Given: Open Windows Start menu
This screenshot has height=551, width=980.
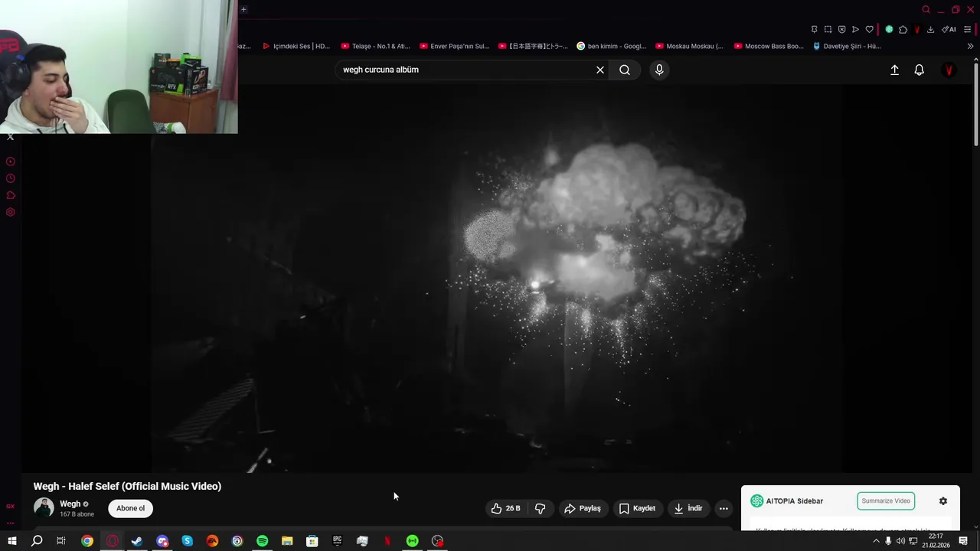Looking at the screenshot, I should point(11,541).
